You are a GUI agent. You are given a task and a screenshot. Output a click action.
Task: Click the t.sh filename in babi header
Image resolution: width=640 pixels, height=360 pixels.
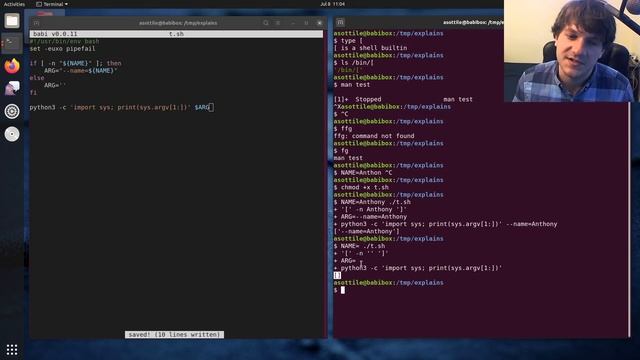(x=176, y=34)
